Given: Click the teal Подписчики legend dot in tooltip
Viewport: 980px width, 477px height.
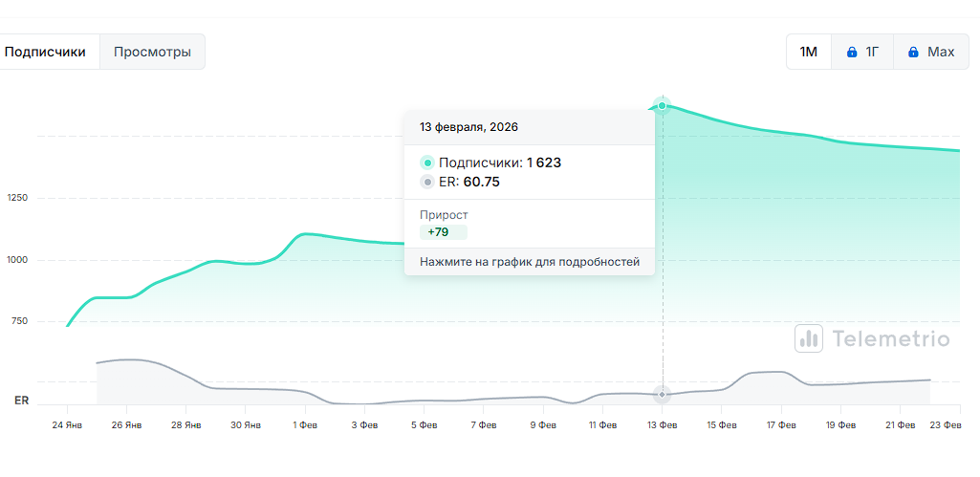Looking at the screenshot, I should [427, 163].
